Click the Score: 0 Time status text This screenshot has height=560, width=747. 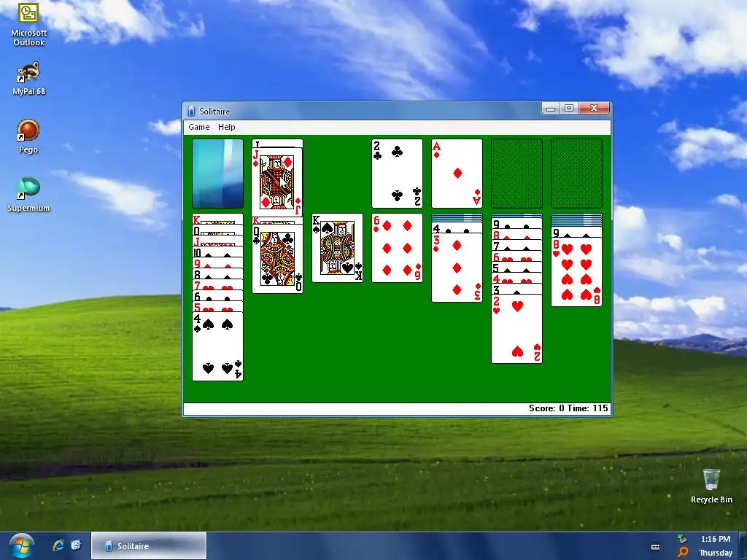pyautogui.click(x=568, y=408)
